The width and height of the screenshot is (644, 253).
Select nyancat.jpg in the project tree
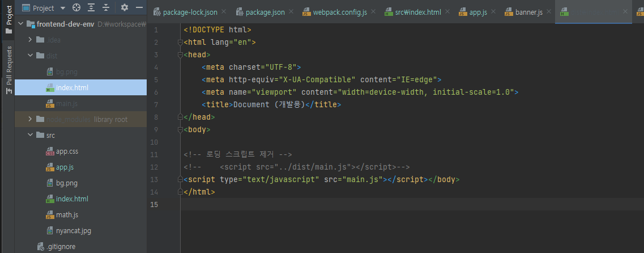tap(74, 231)
